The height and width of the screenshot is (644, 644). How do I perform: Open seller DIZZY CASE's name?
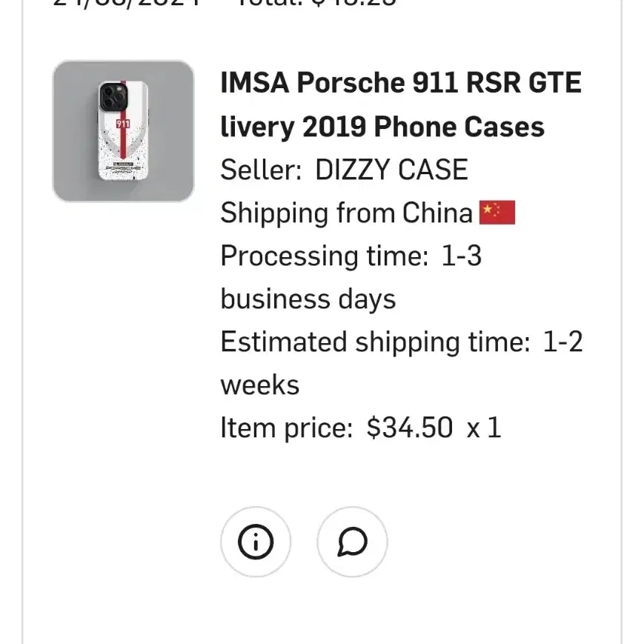tap(391, 169)
